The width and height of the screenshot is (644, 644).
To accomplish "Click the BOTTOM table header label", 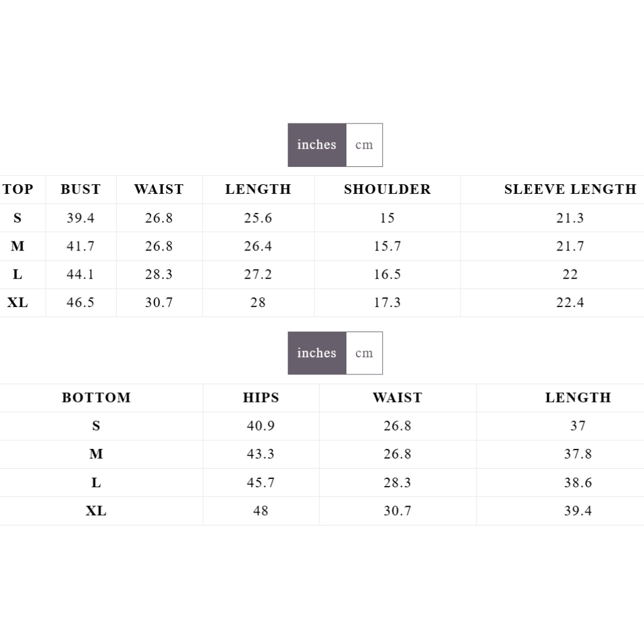I will click(x=96, y=398).
